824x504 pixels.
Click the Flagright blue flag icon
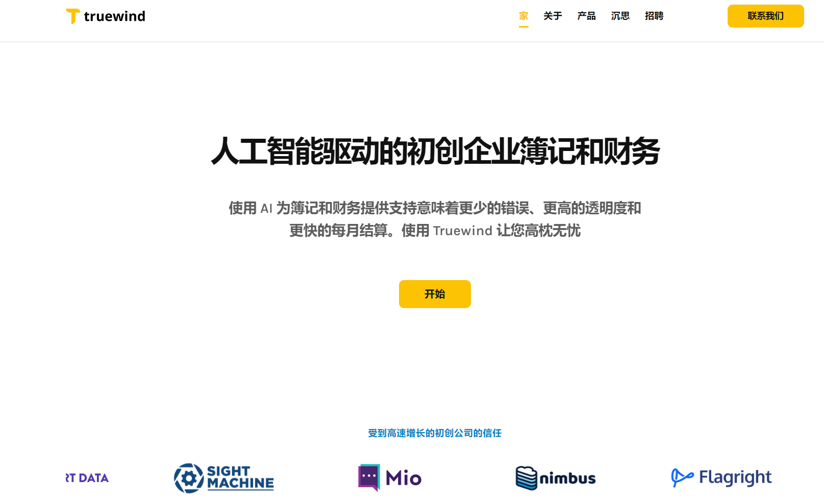(x=682, y=477)
